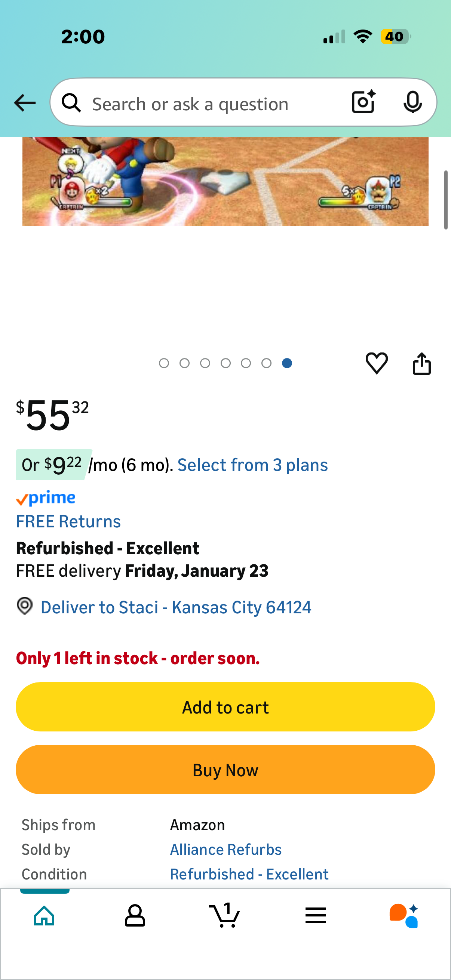Open the hamburger menu icon
The height and width of the screenshot is (980, 451).
pyautogui.click(x=316, y=915)
